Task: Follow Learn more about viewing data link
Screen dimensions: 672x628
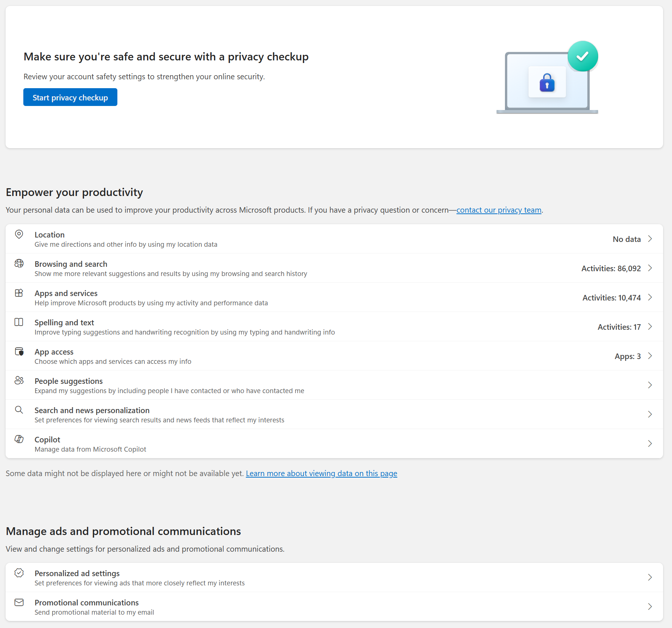Action: pos(321,474)
